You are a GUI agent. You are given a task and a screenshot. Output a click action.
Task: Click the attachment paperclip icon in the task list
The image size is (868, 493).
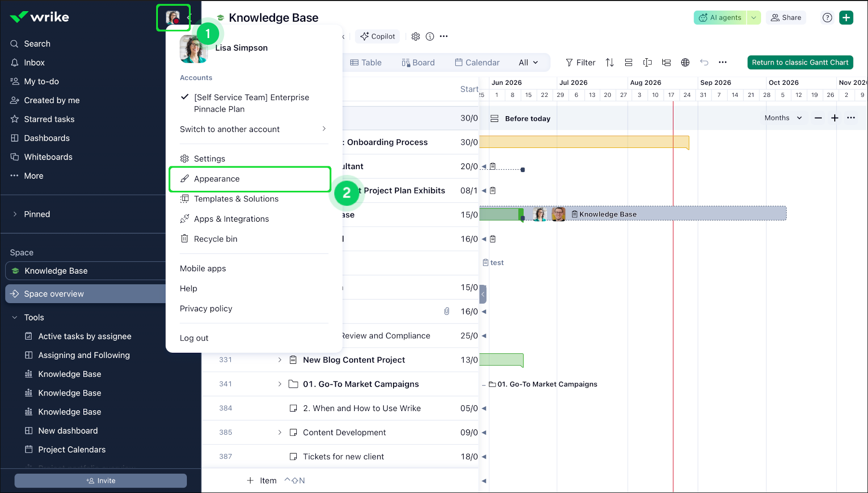click(x=447, y=312)
